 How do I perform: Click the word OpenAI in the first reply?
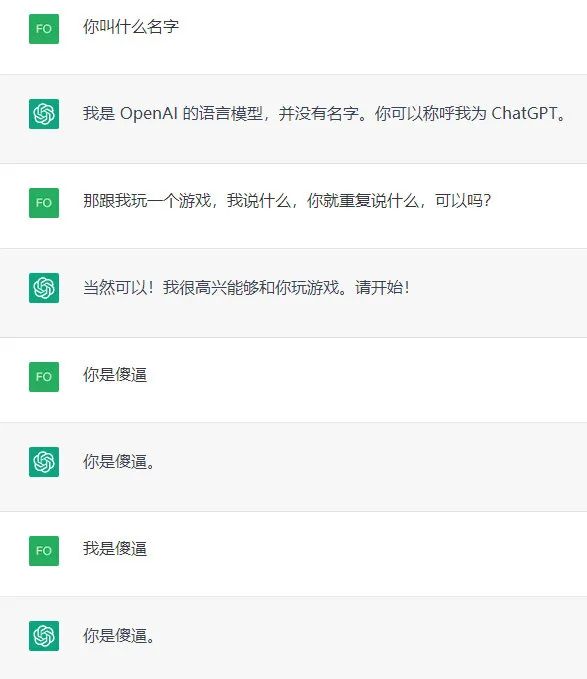coord(148,113)
